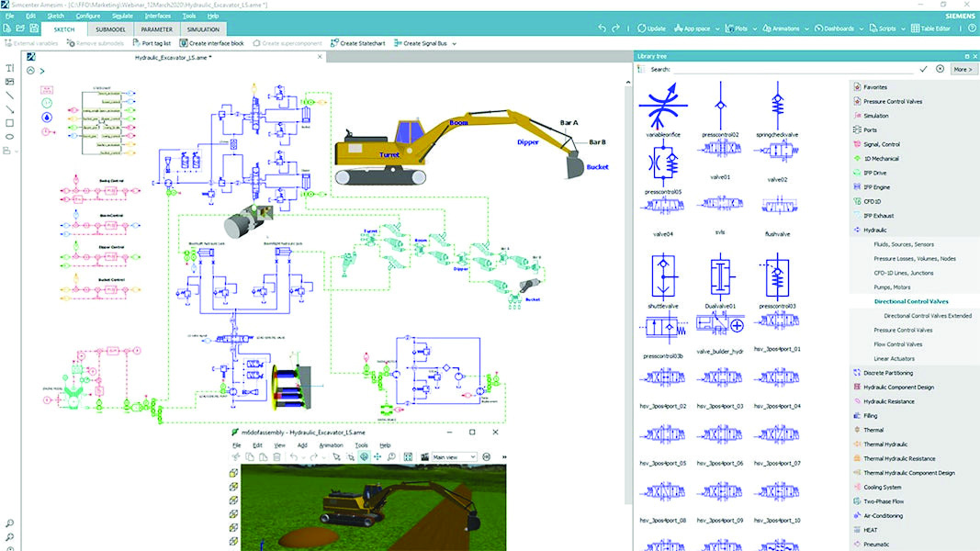Expand the Plots dropdown arrow
The width and height of the screenshot is (980, 551).
click(x=755, y=29)
